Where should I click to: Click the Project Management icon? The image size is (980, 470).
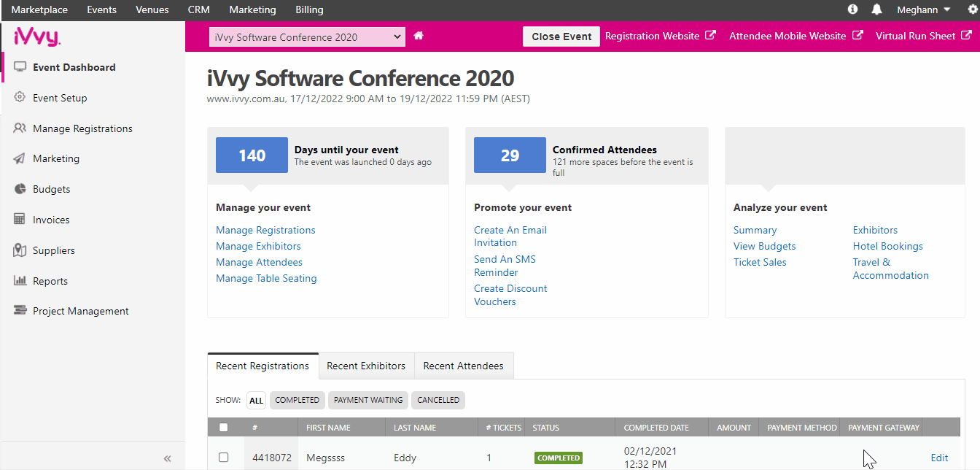20,311
